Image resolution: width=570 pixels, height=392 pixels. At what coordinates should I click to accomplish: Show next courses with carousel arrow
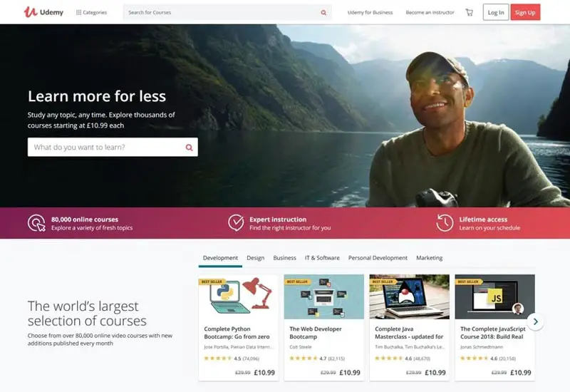[x=536, y=321]
